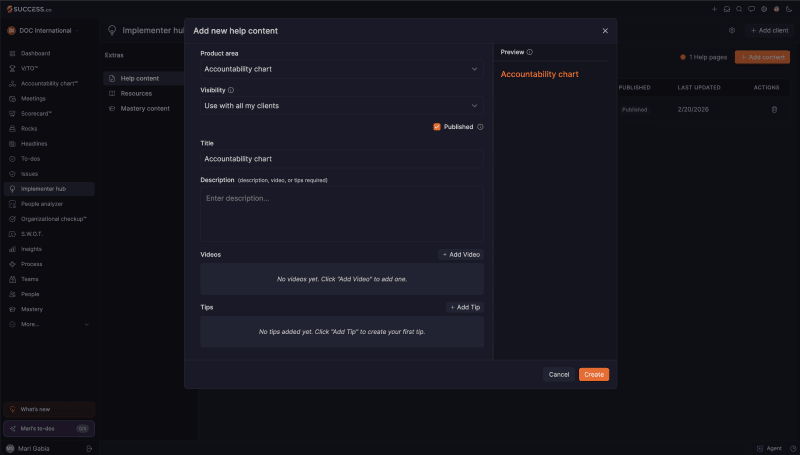
Task: Click into the Title input field
Action: tap(342, 159)
